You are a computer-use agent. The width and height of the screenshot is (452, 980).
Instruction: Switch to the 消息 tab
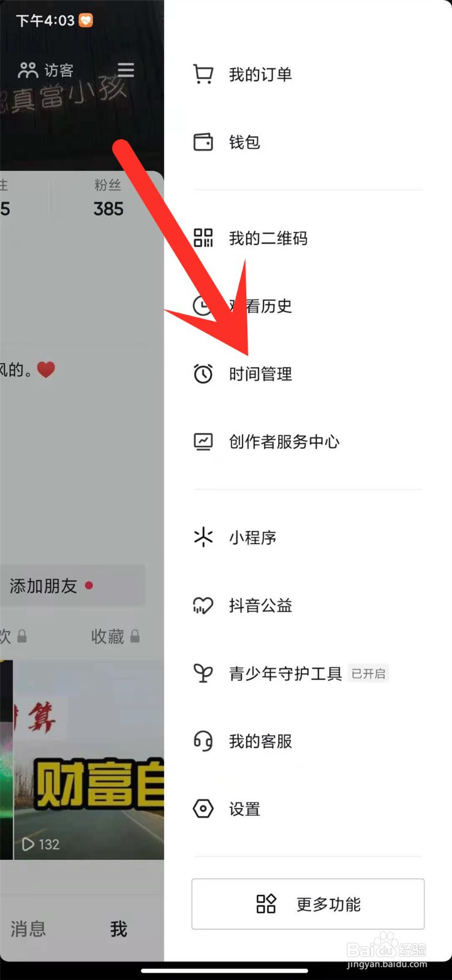click(x=28, y=929)
